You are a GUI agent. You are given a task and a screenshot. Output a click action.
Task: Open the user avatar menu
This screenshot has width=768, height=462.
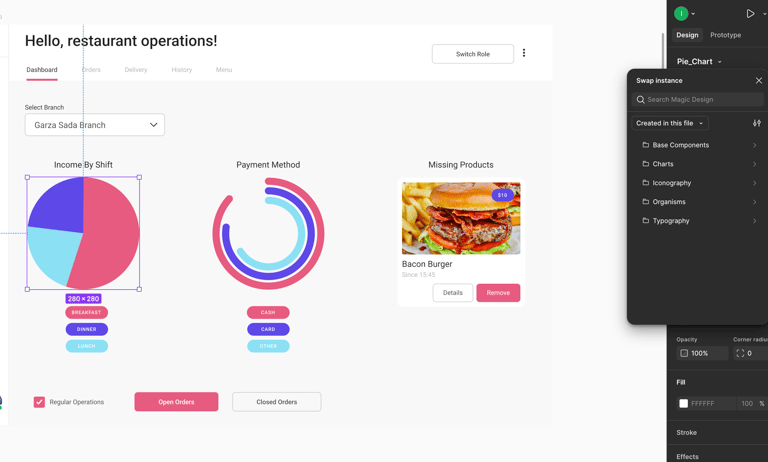(x=681, y=14)
